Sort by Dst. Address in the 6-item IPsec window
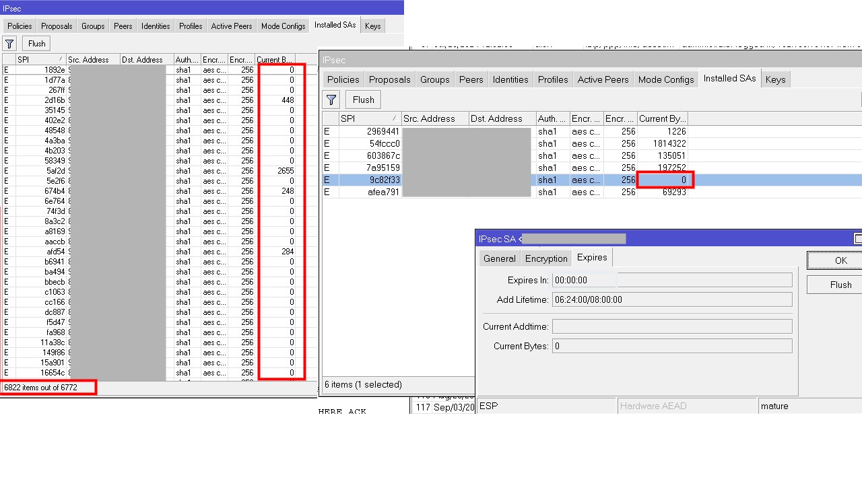Viewport: 862px width, 504px height. click(x=502, y=118)
